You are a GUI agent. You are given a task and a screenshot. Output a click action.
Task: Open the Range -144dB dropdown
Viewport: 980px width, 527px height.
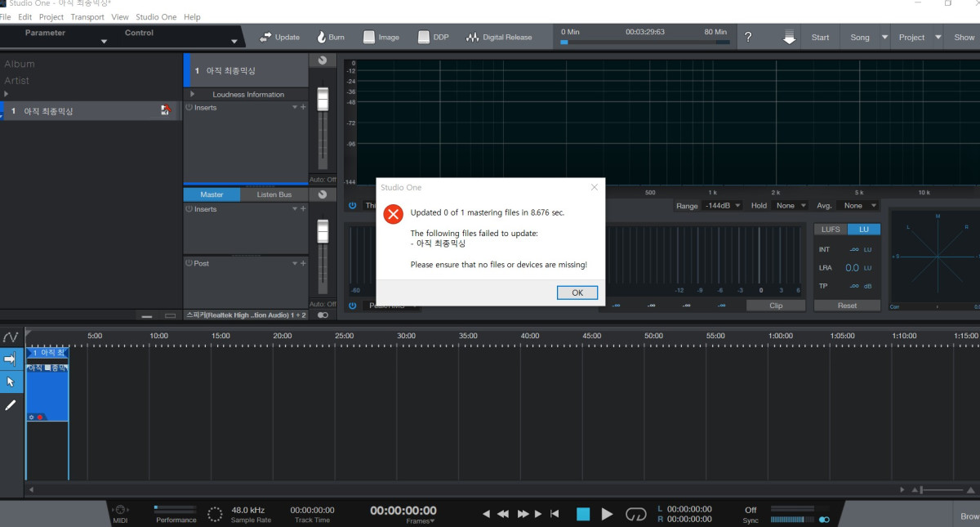(x=722, y=206)
